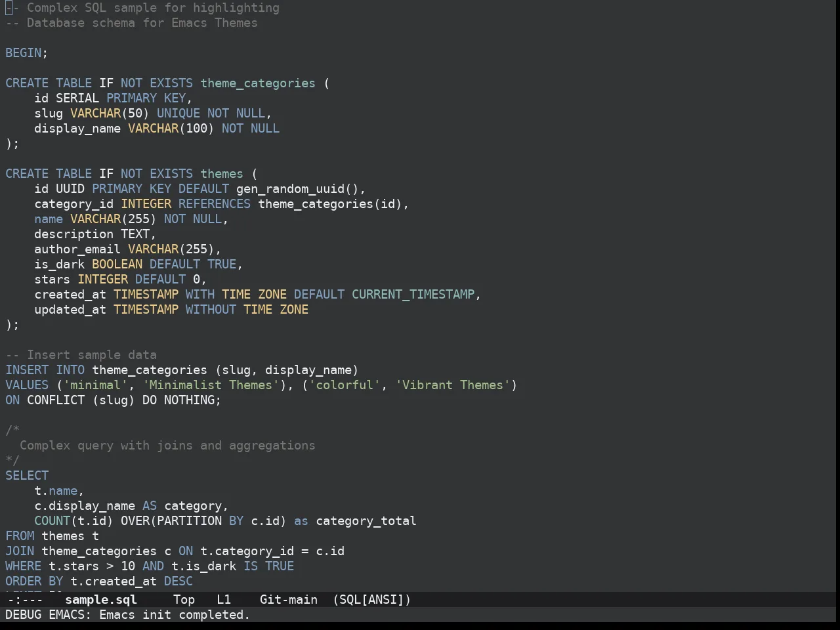
Task: Click the 'Insert sample data' comment
Action: (x=92, y=354)
